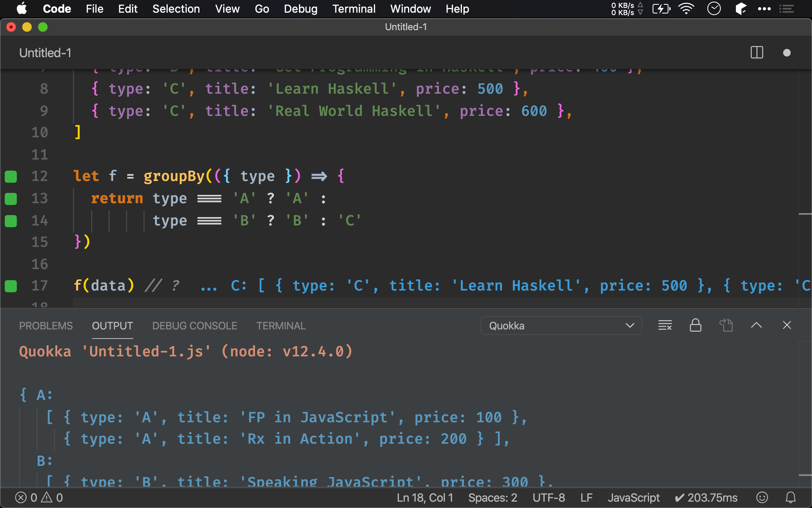
Task: Change indentation via Spaces: 2
Action: pos(493,498)
